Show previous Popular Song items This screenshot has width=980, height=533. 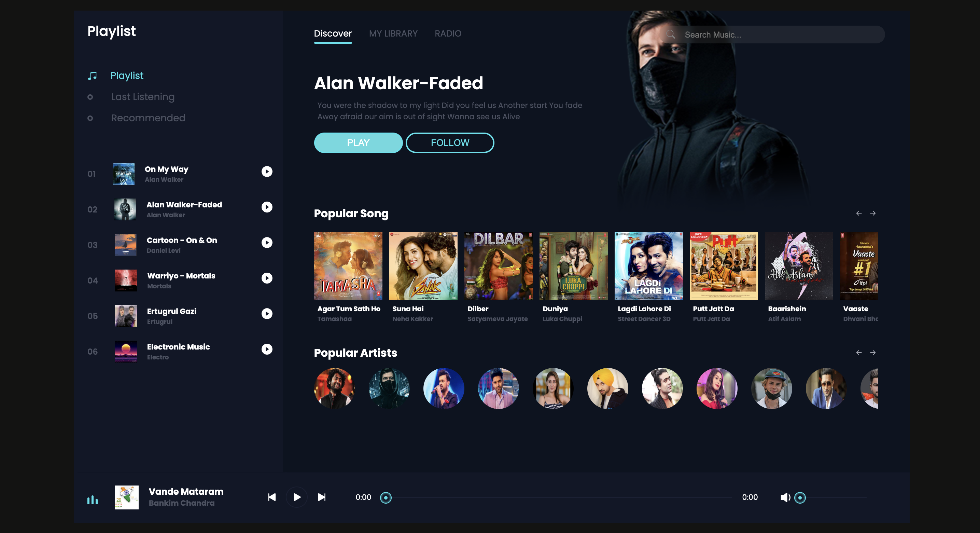pyautogui.click(x=859, y=213)
